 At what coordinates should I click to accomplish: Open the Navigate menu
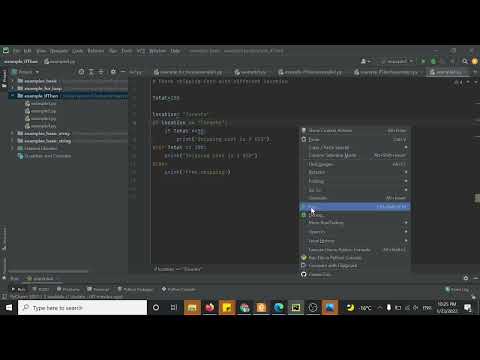coord(59,51)
